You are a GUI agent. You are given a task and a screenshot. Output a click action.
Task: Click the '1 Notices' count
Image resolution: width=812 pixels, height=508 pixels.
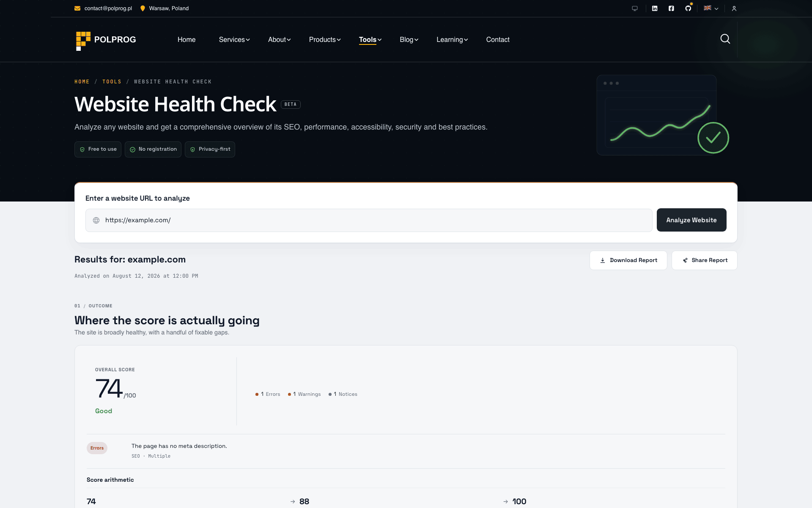point(343,394)
